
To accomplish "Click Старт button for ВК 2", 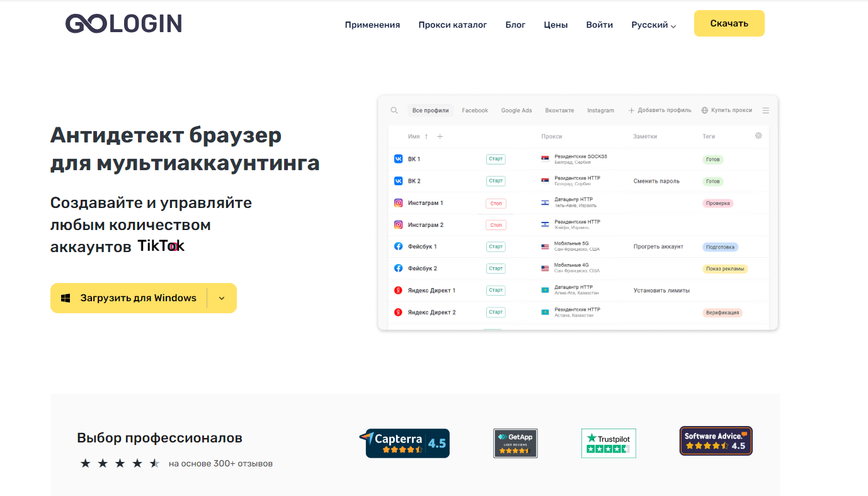I will 496,181.
